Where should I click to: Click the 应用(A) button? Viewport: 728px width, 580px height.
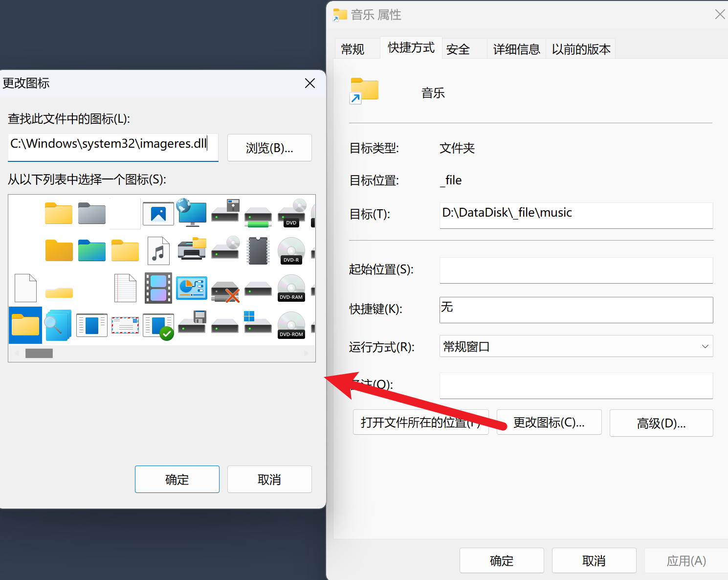pyautogui.click(x=686, y=560)
